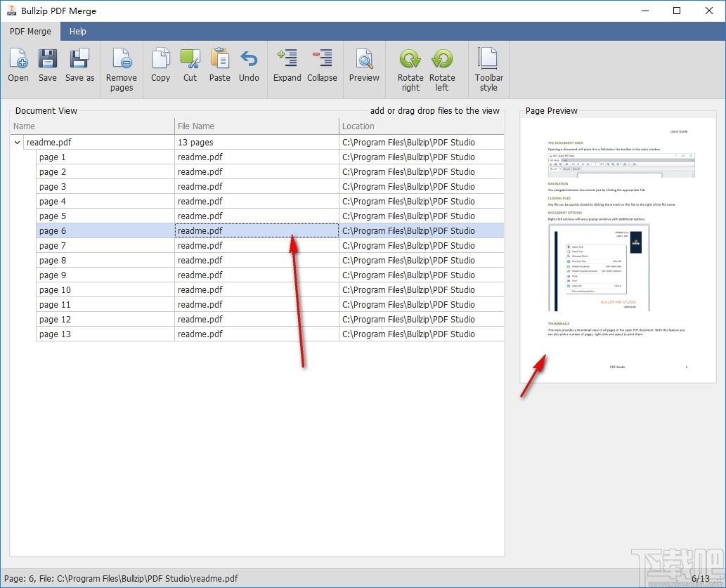Screen dimensions: 726x588
Task: Click the Location column header
Action: (x=422, y=126)
